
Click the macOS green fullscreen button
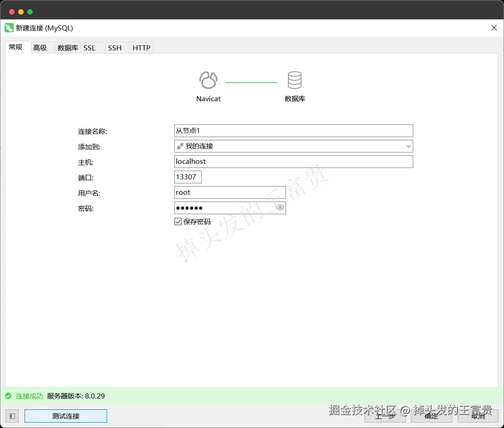pos(30,12)
